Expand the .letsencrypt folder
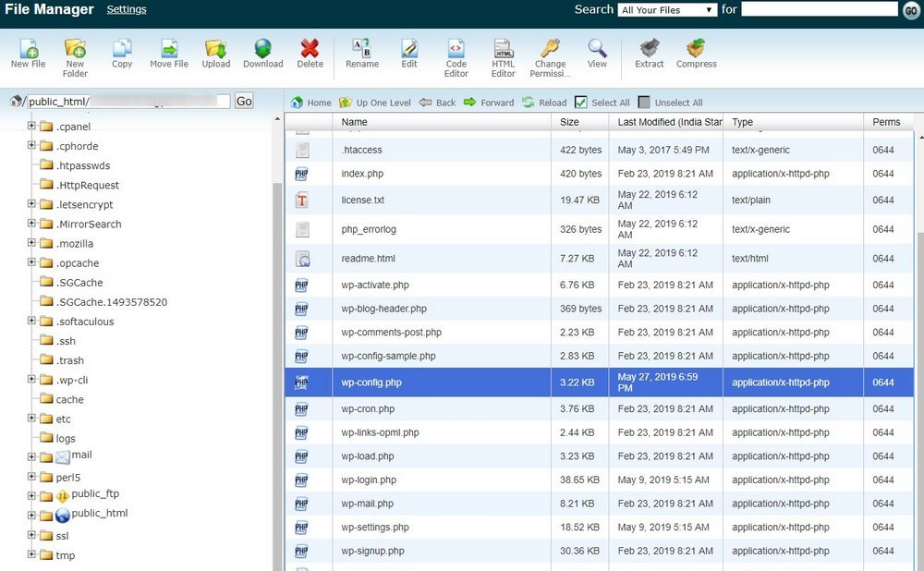 click(31, 203)
